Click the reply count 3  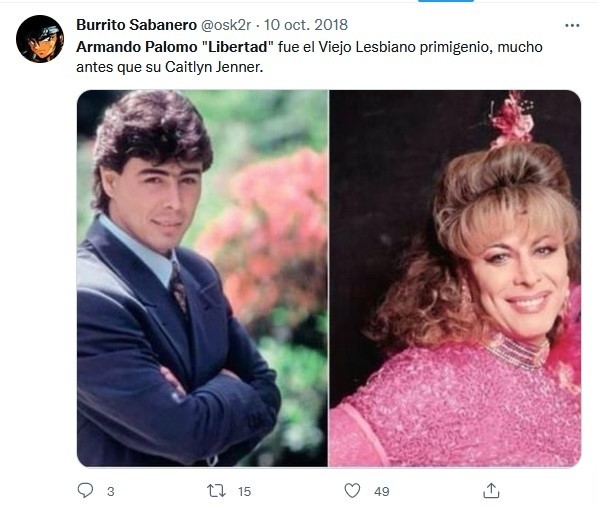(111, 491)
